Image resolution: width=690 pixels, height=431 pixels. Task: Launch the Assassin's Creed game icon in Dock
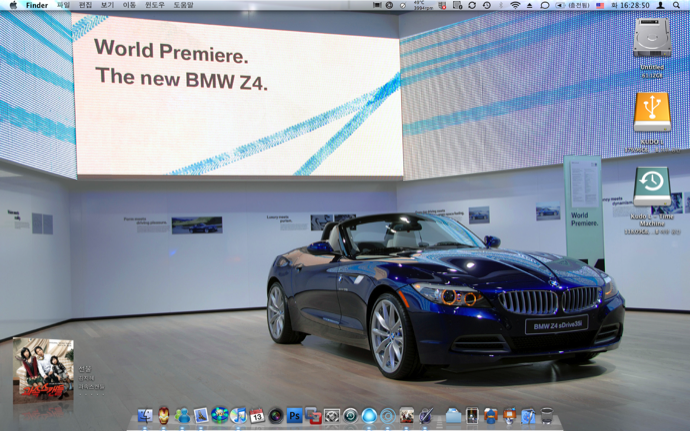407,415
